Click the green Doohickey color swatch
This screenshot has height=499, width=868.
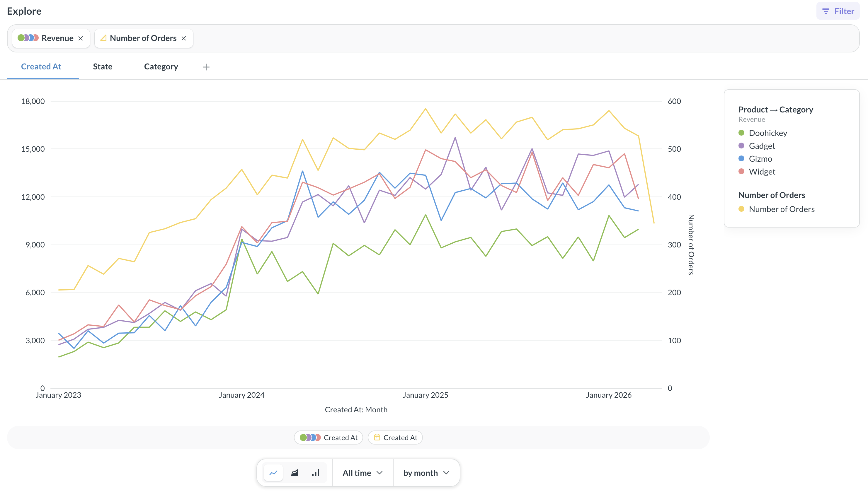[x=742, y=133]
